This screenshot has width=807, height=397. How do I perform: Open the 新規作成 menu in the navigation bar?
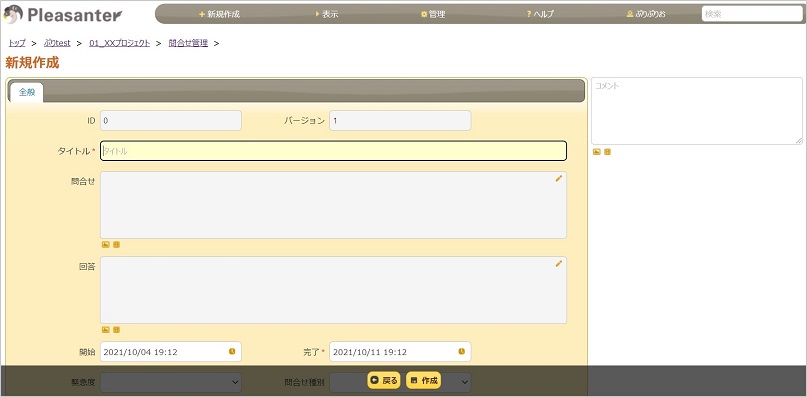coord(219,14)
